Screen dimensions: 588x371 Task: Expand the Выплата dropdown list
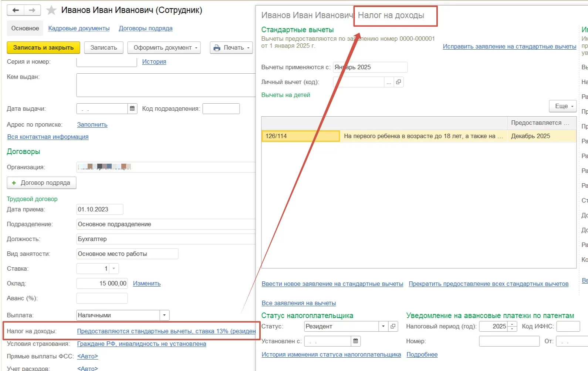165,315
